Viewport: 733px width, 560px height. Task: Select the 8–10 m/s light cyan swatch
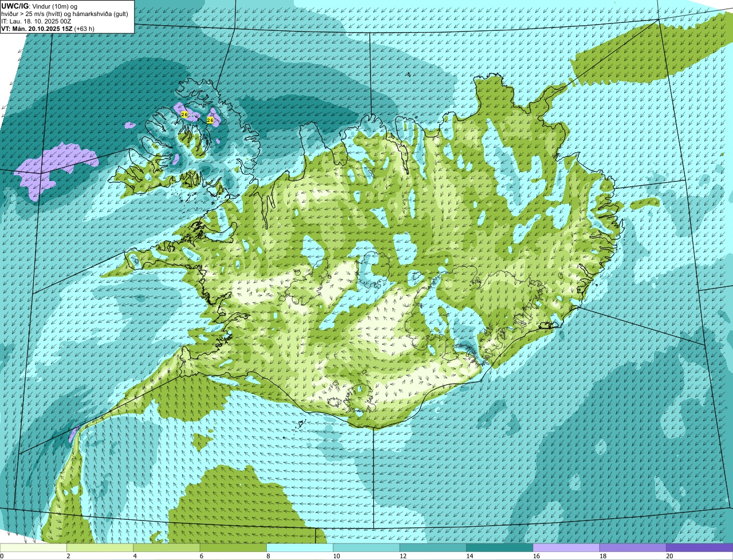point(299,547)
